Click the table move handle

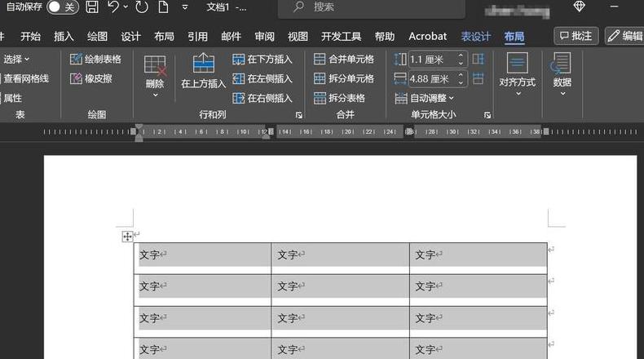pyautogui.click(x=127, y=237)
